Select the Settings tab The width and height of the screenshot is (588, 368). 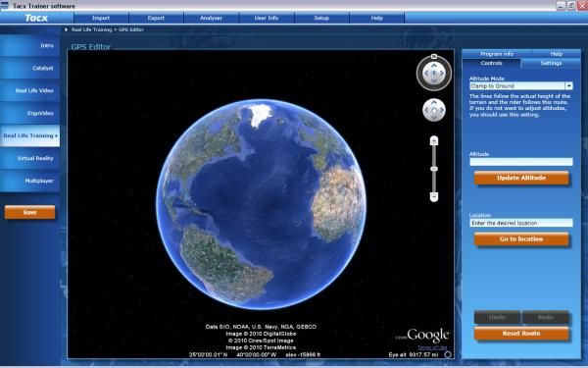click(551, 63)
